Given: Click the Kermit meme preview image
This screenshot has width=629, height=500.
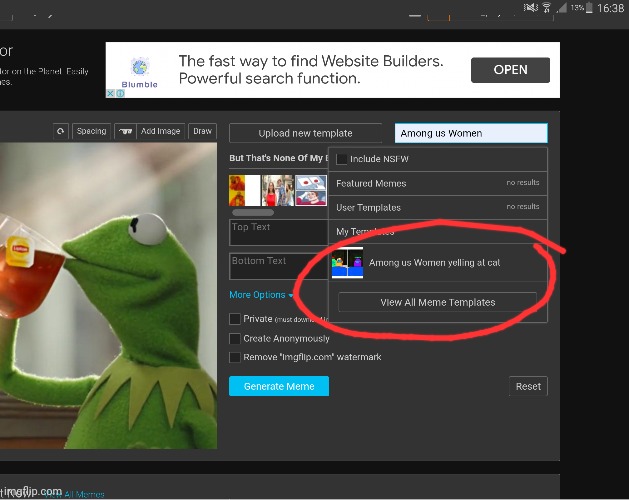Looking at the screenshot, I should 108,296.
